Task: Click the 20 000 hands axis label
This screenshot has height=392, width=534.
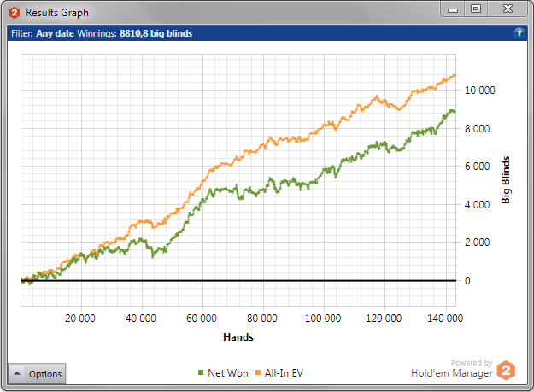Action: 80,319
